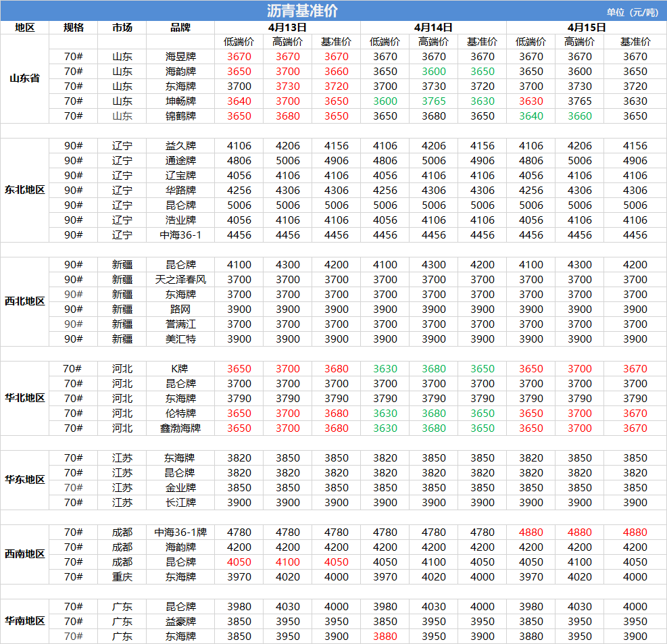Select the 美汇特 brand cell
667x644 pixels.
pos(180,339)
